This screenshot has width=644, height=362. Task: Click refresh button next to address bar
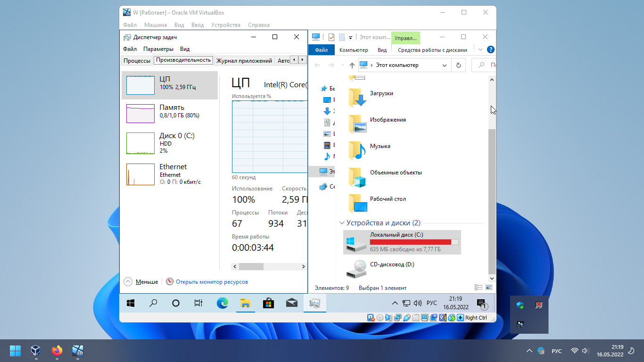tap(458, 66)
